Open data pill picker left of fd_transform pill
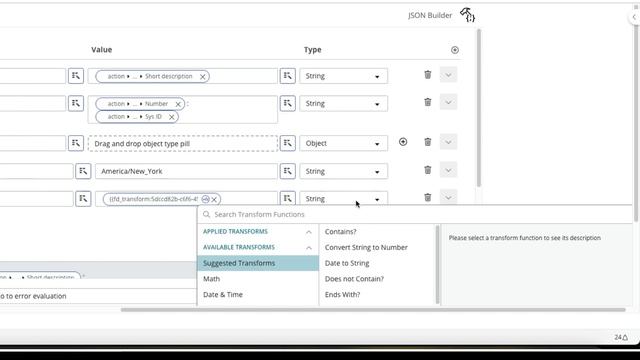This screenshot has width=640, height=360. point(83,199)
